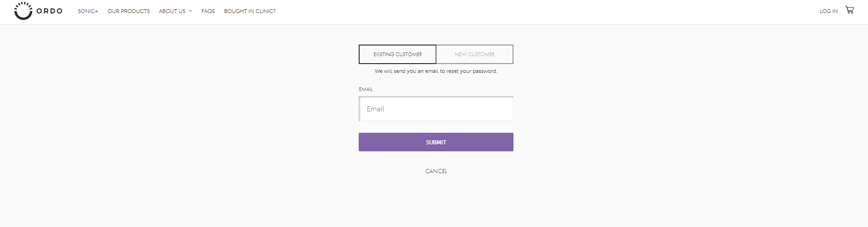Switch to the NEW CUSTOMER tab
This screenshot has height=227, width=868.
point(475,54)
